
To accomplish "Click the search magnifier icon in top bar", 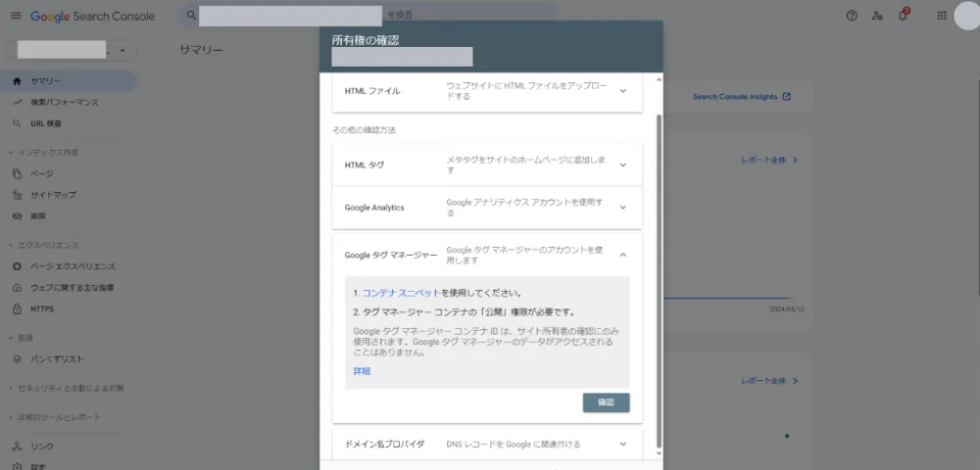I will point(191,15).
